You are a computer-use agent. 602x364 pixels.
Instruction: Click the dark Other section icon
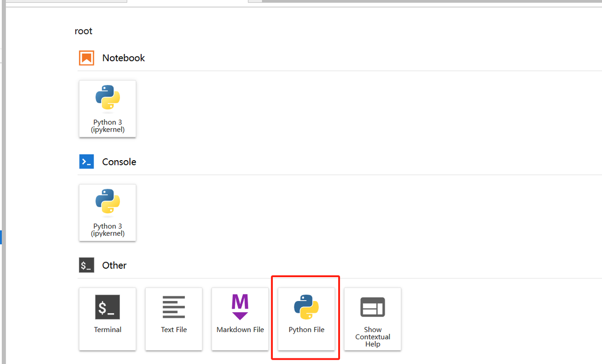click(87, 265)
